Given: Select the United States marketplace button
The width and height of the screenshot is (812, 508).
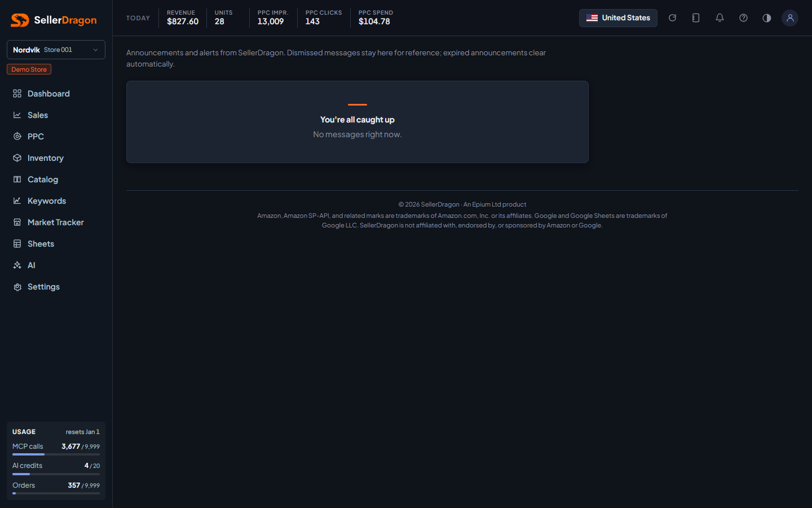Looking at the screenshot, I should [618, 18].
